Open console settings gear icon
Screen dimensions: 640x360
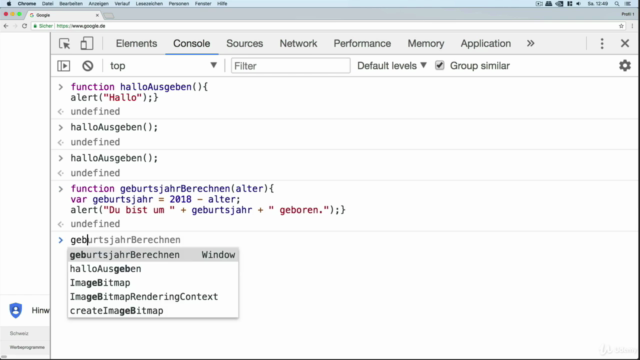[624, 65]
